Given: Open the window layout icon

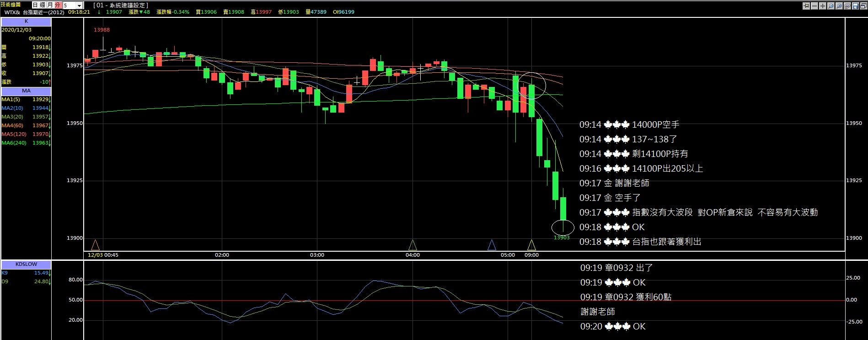Looking at the screenshot, I should [864, 6].
